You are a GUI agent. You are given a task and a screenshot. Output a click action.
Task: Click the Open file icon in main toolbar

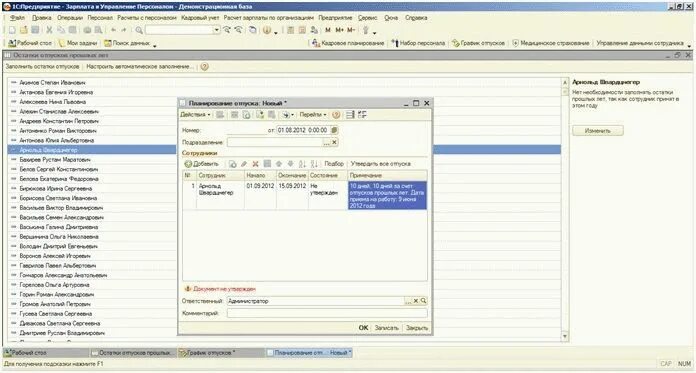[24, 30]
